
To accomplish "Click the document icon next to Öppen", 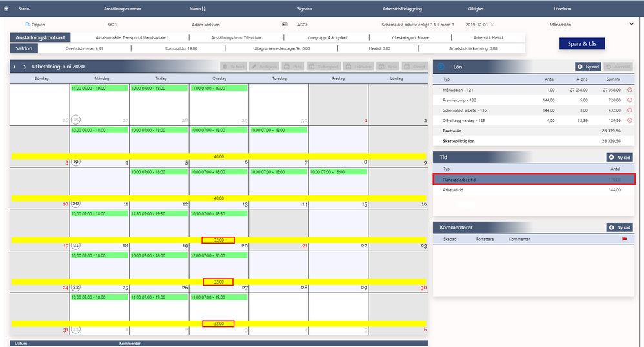I will click(28, 25).
